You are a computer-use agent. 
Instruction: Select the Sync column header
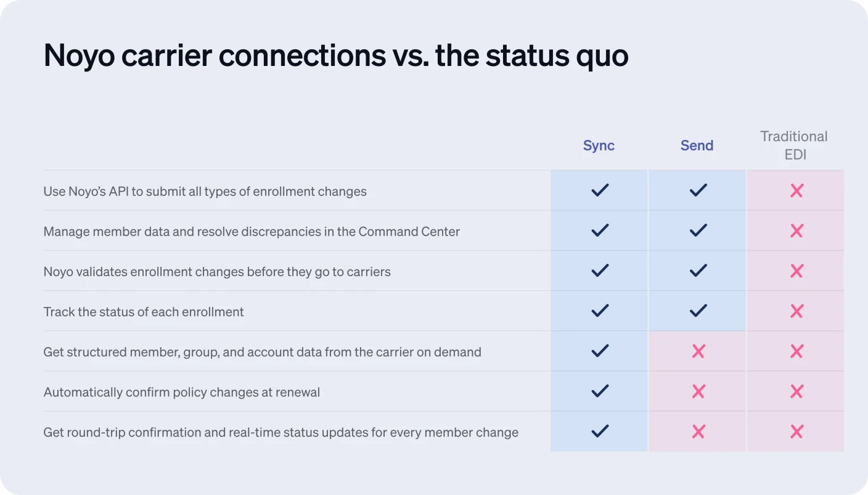tap(599, 145)
